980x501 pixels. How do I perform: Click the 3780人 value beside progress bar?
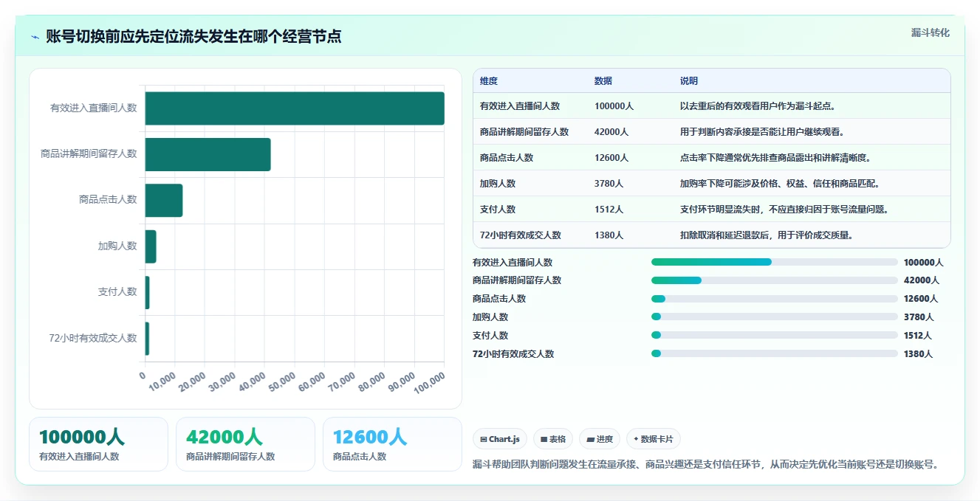click(x=919, y=317)
